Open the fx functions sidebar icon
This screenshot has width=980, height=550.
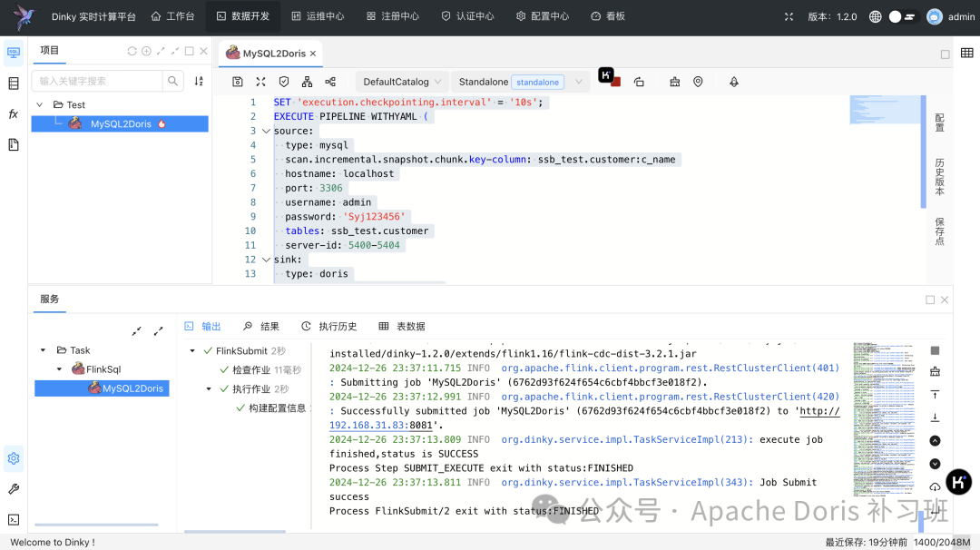click(x=14, y=113)
